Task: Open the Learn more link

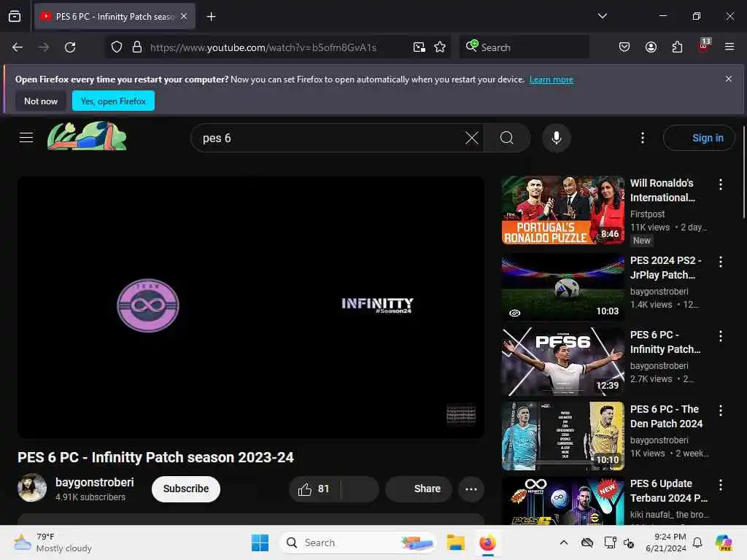Action: (x=551, y=79)
